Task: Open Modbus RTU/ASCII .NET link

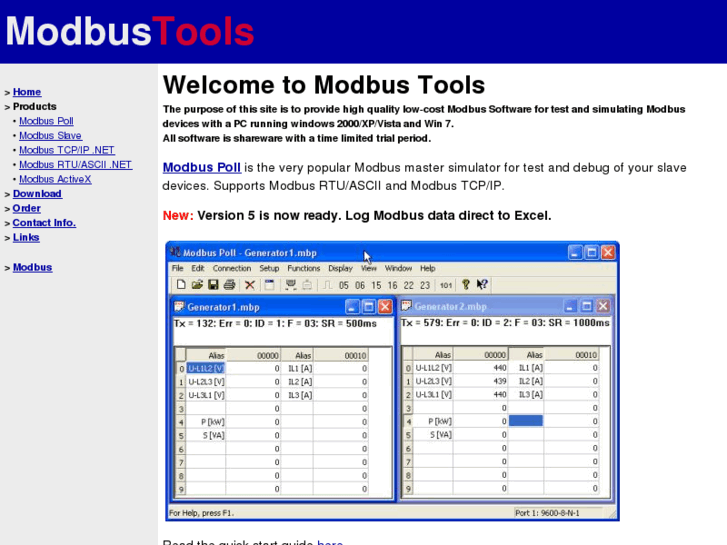Action: (76, 165)
